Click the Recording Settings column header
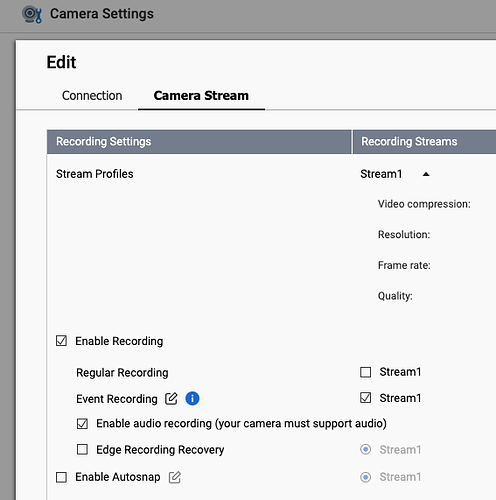Screen dimensions: 496x500 point(199,142)
